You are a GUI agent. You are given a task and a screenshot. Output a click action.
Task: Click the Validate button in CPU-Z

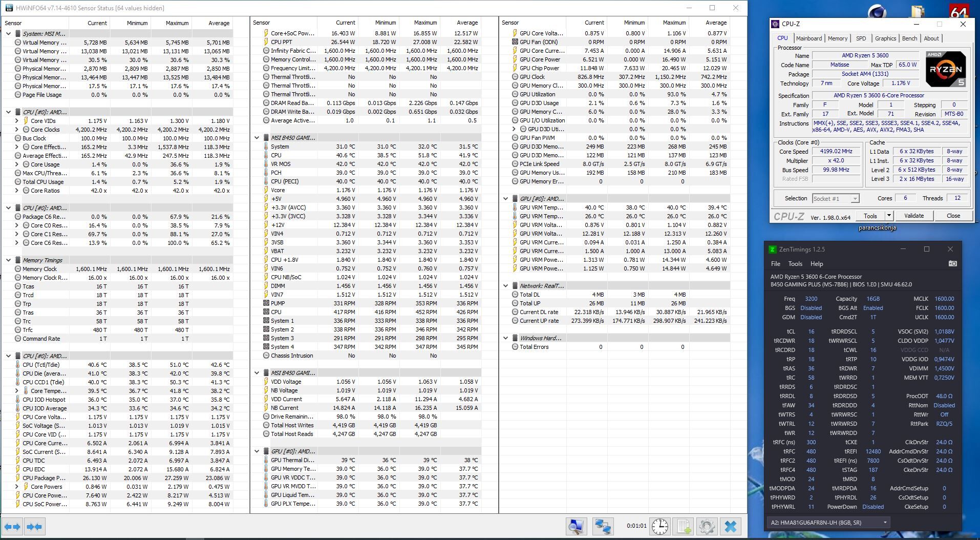(x=914, y=216)
